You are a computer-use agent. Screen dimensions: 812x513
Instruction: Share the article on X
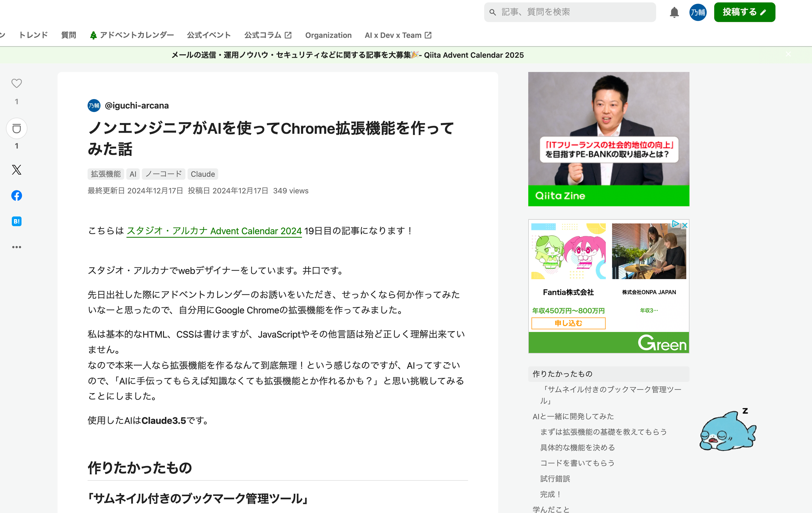(x=16, y=170)
